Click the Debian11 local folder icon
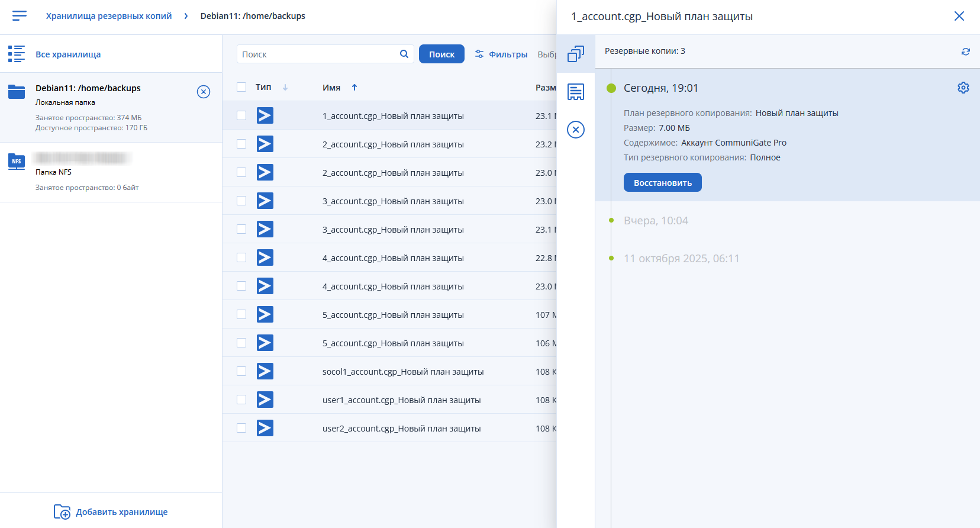The height and width of the screenshot is (528, 980). [x=17, y=92]
